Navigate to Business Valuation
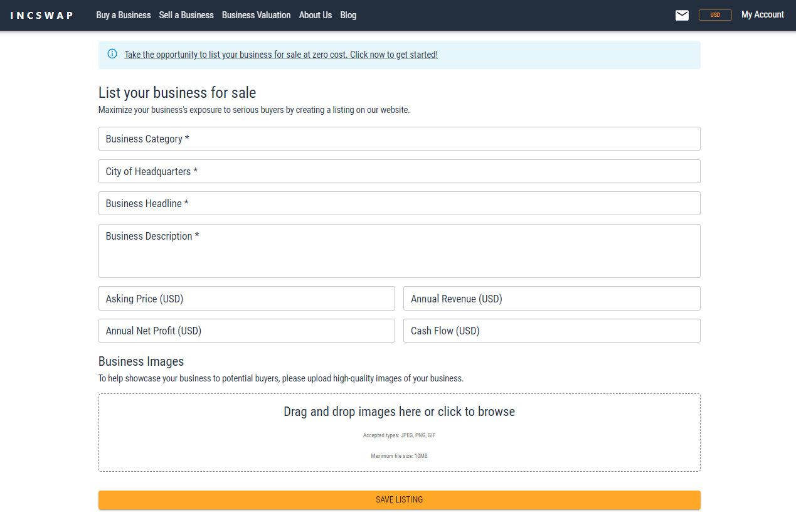Viewport: 796px width, 532px height. (x=256, y=15)
